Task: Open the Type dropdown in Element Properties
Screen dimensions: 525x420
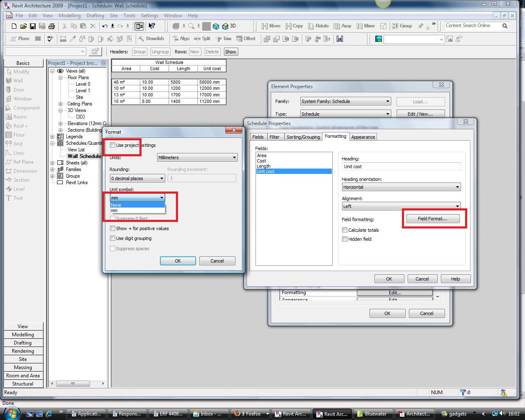Action: pyautogui.click(x=345, y=114)
